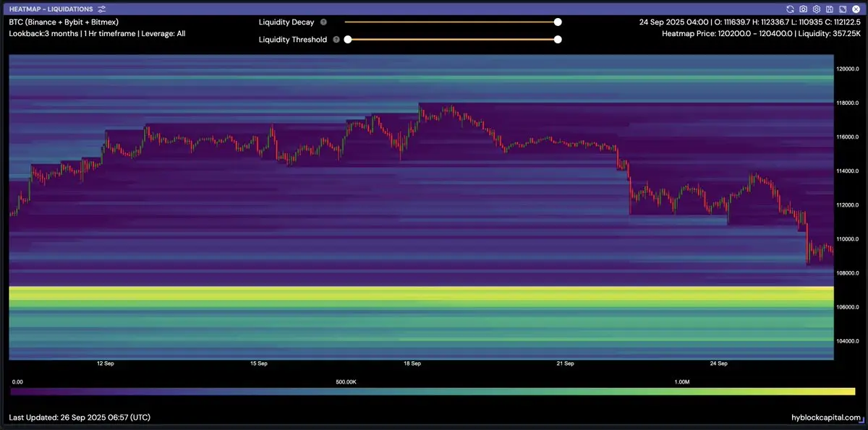This screenshot has height=430, width=868.
Task: Click the 120000.0 price axis label
Action: 847,69
